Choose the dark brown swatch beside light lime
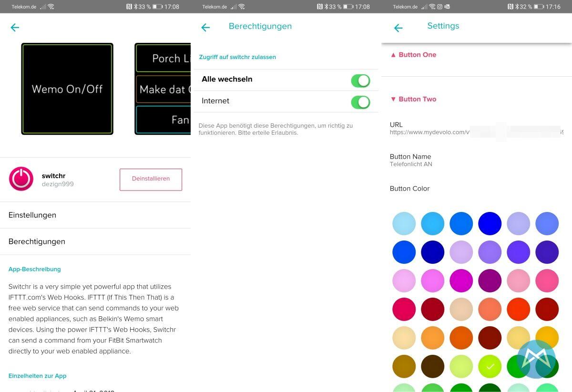 tap(433, 366)
